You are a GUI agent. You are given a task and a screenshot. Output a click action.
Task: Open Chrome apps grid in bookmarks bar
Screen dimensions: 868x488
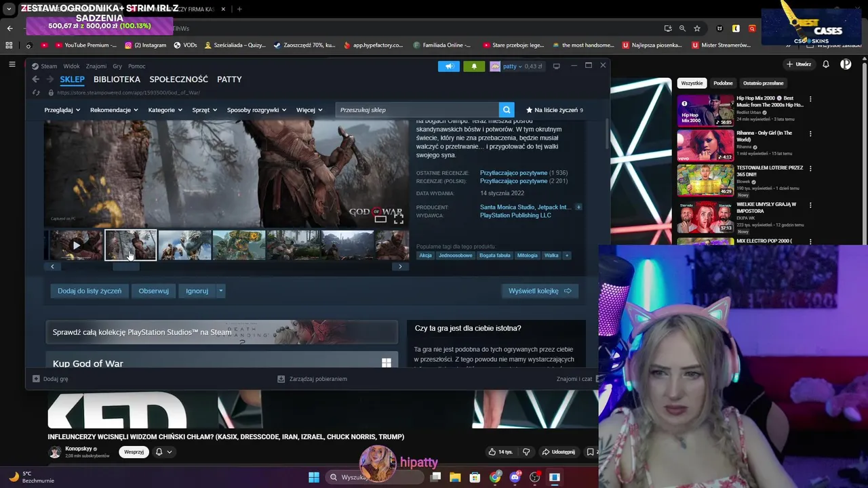9,45
